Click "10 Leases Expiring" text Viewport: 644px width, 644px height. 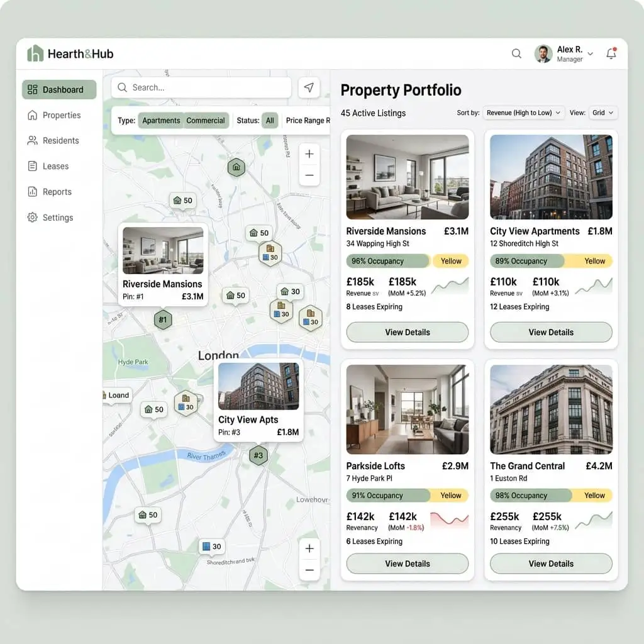click(x=519, y=541)
